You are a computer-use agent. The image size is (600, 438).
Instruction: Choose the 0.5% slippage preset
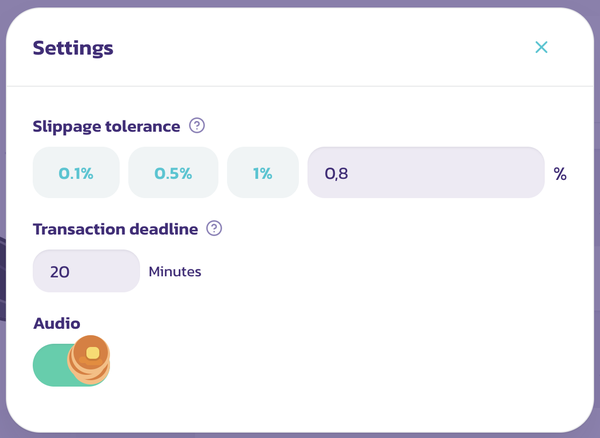pyautogui.click(x=173, y=173)
